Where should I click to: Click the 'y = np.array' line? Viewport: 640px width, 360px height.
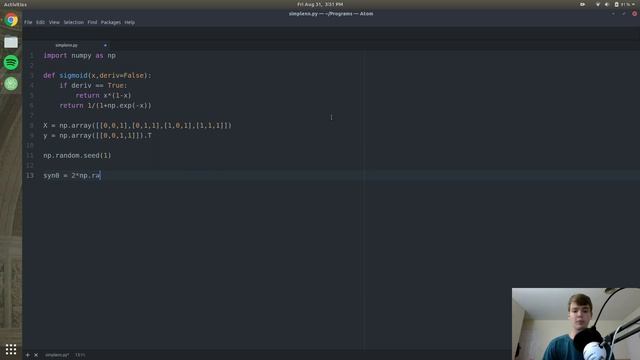pos(97,136)
